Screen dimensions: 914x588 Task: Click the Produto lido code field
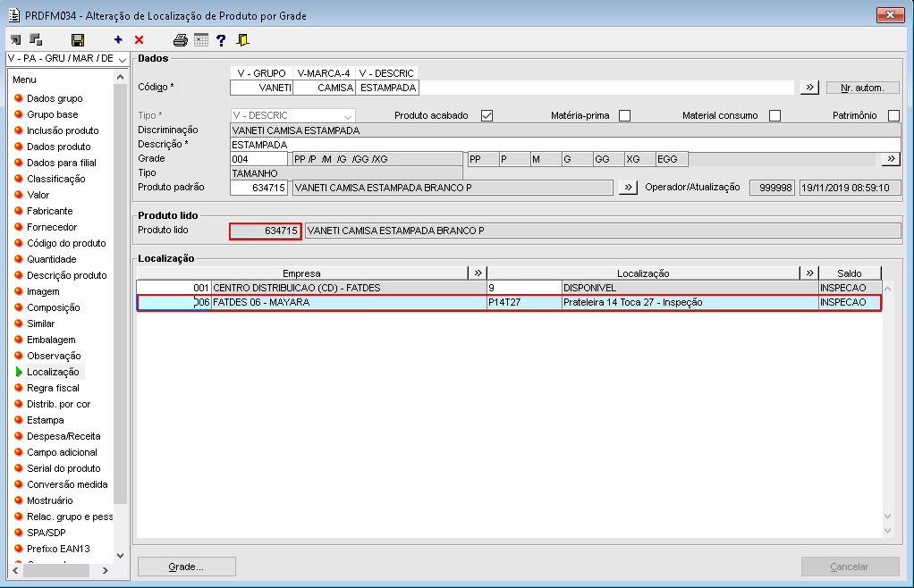tap(266, 231)
